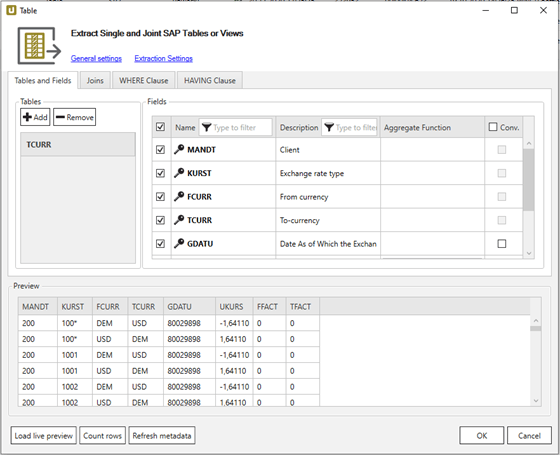Click the Name filter input field
Viewport: 560px width, 455px height.
[236, 127]
